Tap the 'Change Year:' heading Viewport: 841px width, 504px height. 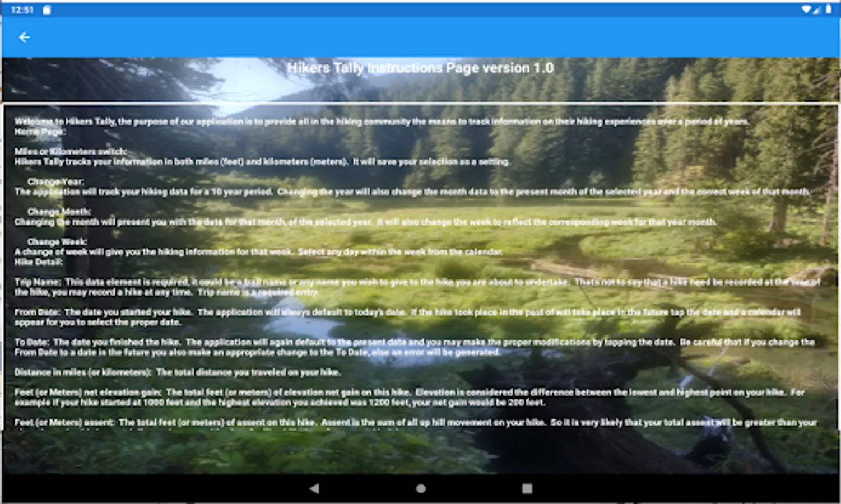click(56, 182)
